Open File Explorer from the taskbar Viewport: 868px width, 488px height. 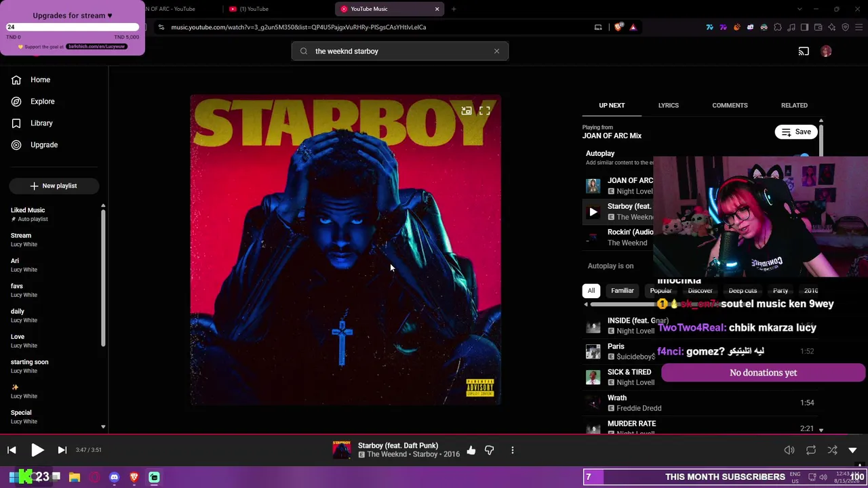click(75, 477)
